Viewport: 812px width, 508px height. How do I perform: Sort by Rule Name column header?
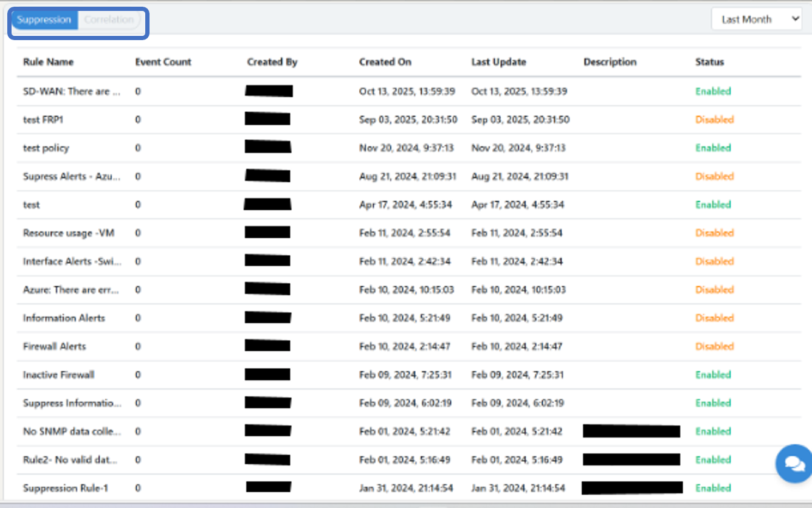click(x=48, y=62)
